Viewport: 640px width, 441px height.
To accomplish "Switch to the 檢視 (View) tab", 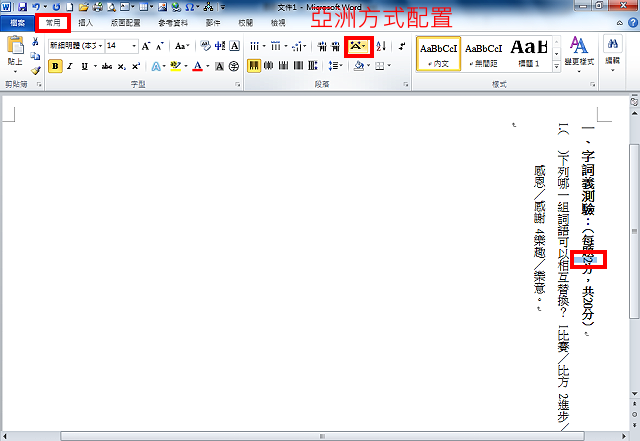I will click(278, 23).
